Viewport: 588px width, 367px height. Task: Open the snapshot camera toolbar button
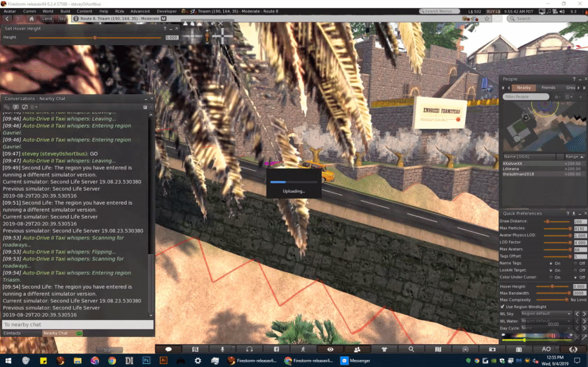[492, 349]
